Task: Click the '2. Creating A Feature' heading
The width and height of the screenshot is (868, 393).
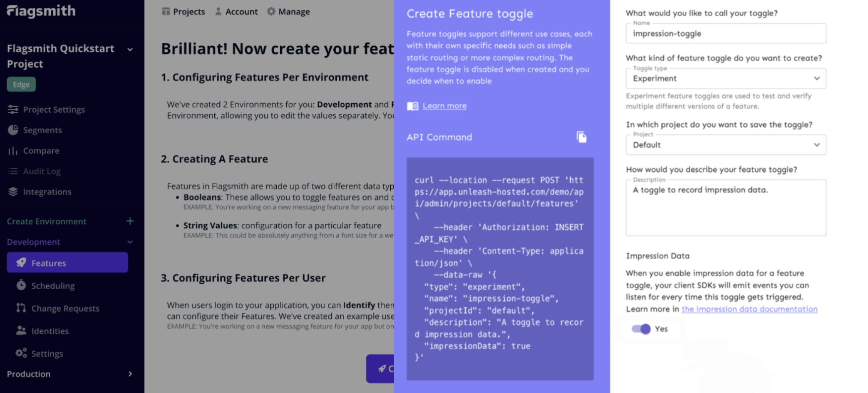Action: tap(215, 159)
